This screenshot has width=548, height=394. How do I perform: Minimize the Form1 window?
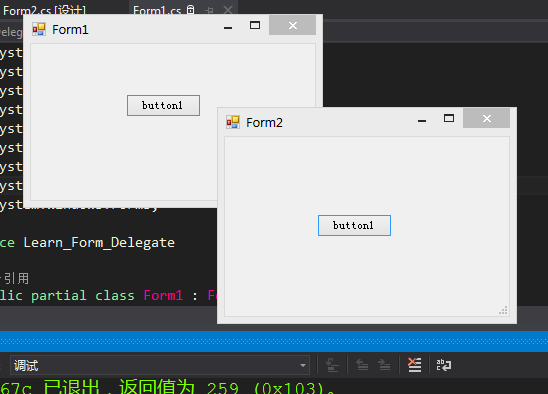click(228, 27)
